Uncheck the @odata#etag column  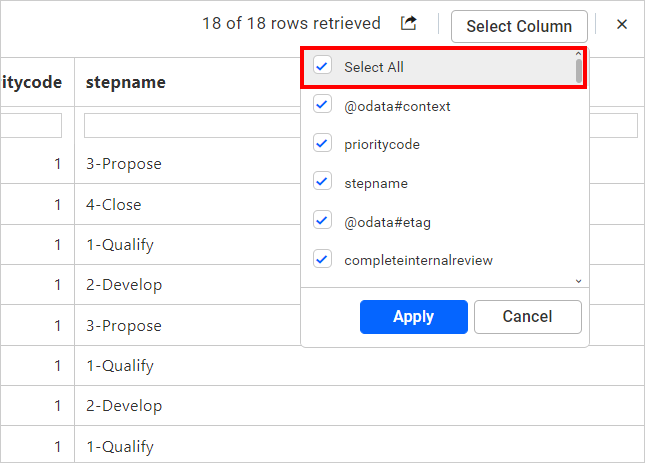pyautogui.click(x=322, y=221)
